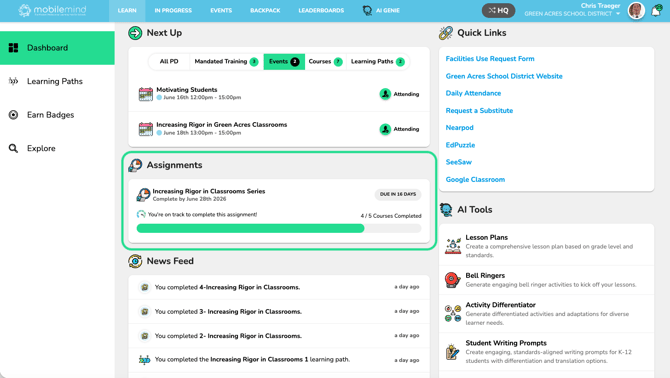The image size is (670, 378).
Task: Open Increasing Rigor in Classrooms 1 learning path item
Action: (x=279, y=360)
